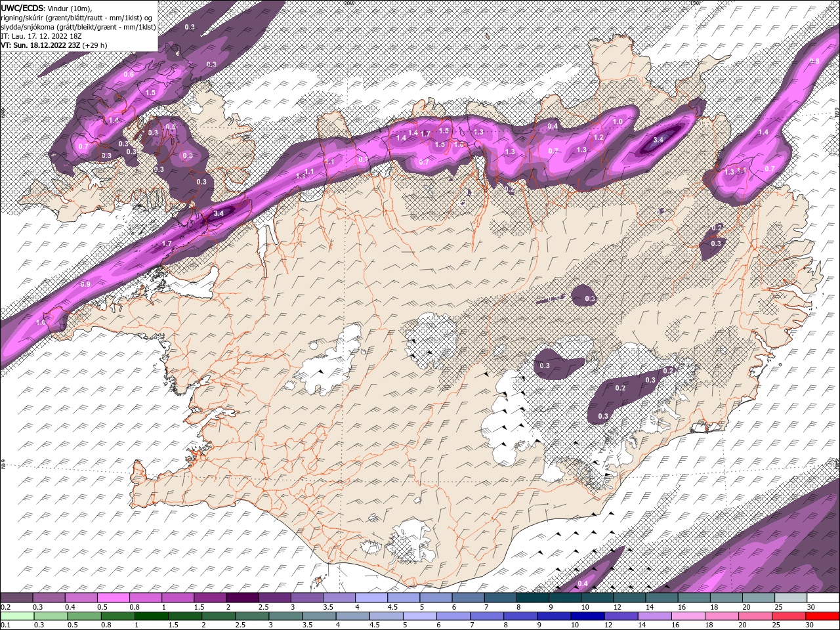
Task: Click the upper legend label '0.2'
Action: pos(5,607)
